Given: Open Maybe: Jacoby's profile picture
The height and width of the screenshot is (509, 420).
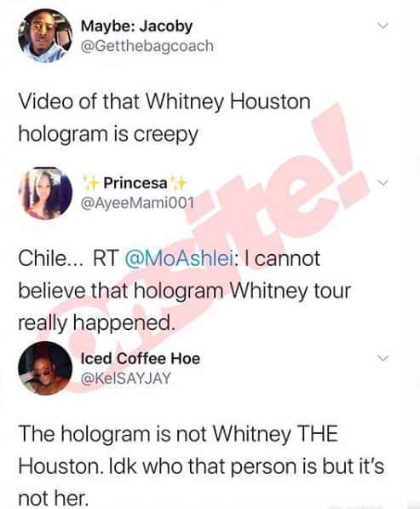Looking at the screenshot, I should point(45,36).
